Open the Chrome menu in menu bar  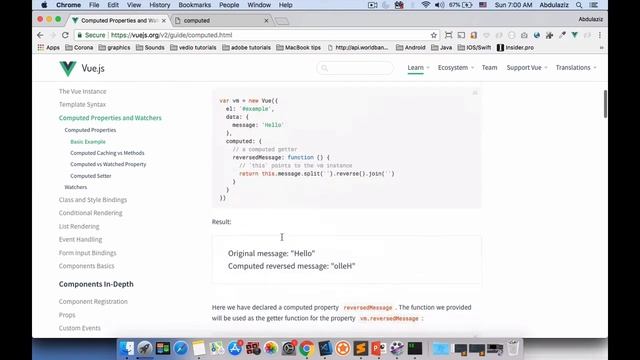point(68,5)
